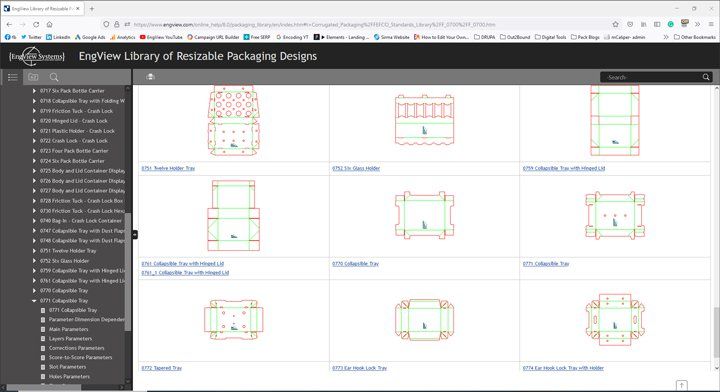Viewport: 720px width, 392px height.
Task: Open the 0751 Twelve Holder Tray link
Action: 168,168
